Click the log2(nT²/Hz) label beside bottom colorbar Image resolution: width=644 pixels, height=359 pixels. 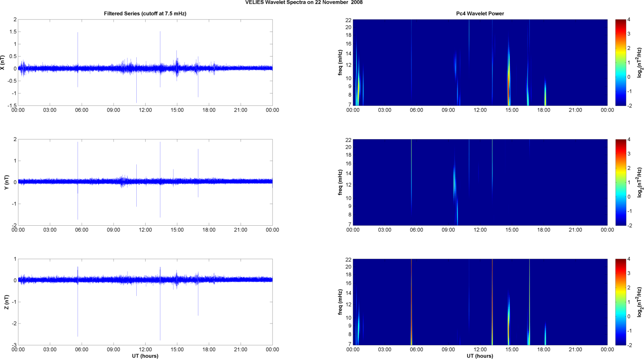click(640, 302)
